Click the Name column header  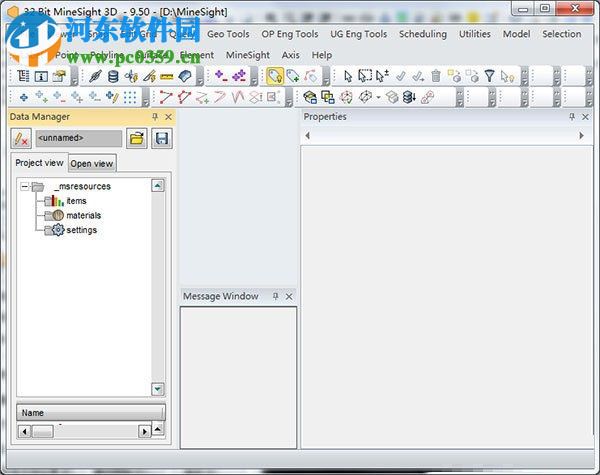pyautogui.click(x=90, y=412)
